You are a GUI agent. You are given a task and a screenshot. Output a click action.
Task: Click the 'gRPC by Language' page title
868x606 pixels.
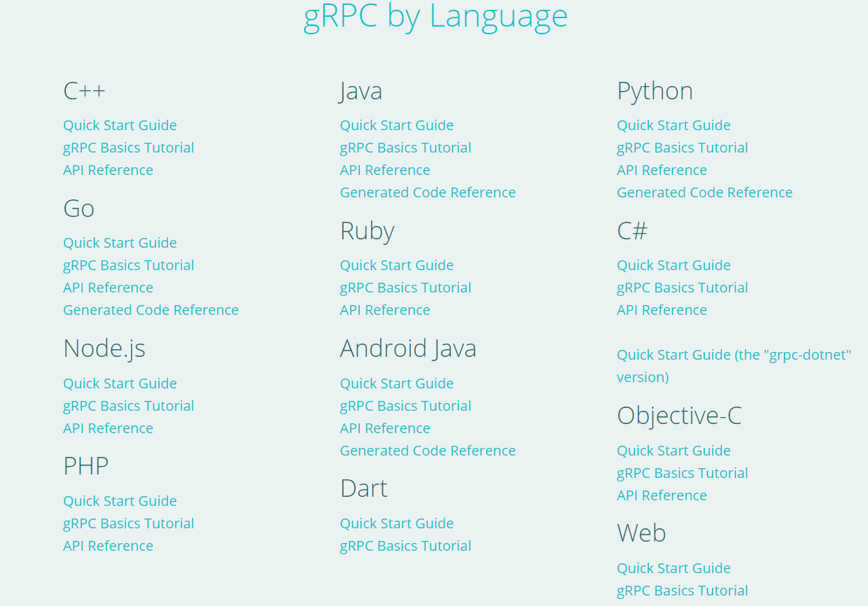435,16
